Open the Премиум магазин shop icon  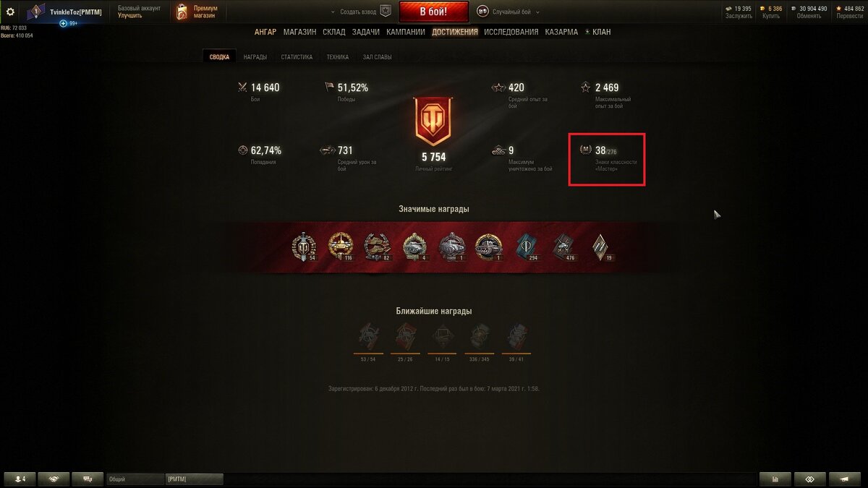182,12
